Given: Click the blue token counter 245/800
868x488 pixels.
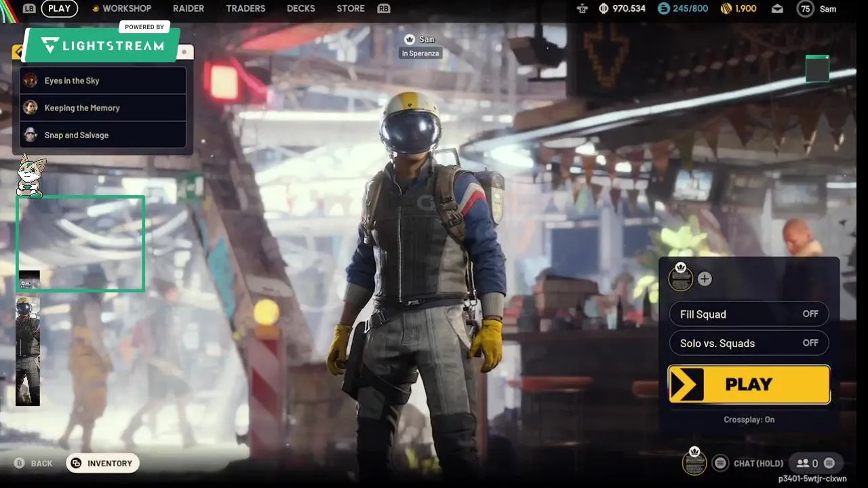Looking at the screenshot, I should pos(682,9).
